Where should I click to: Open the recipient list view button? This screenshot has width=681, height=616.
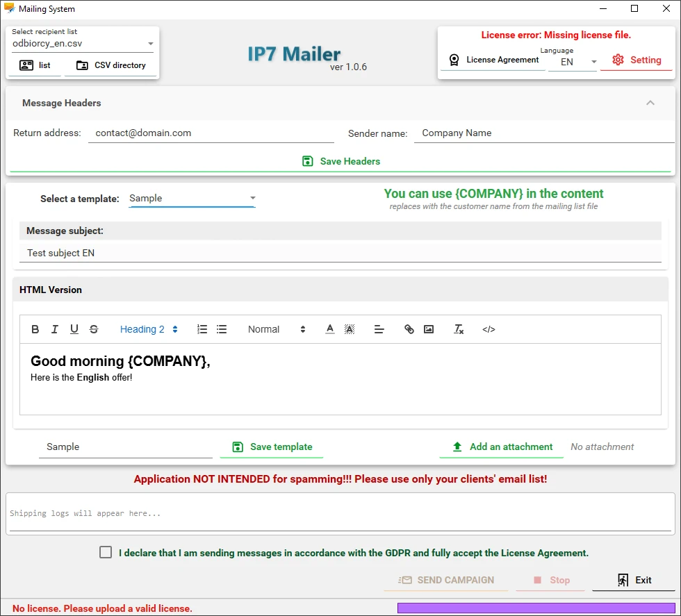click(35, 65)
